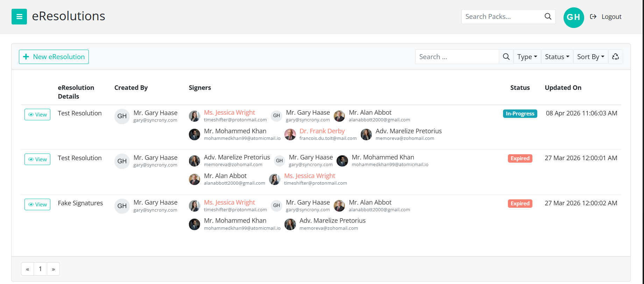Click the reset filters icon beside Sort By

point(616,56)
